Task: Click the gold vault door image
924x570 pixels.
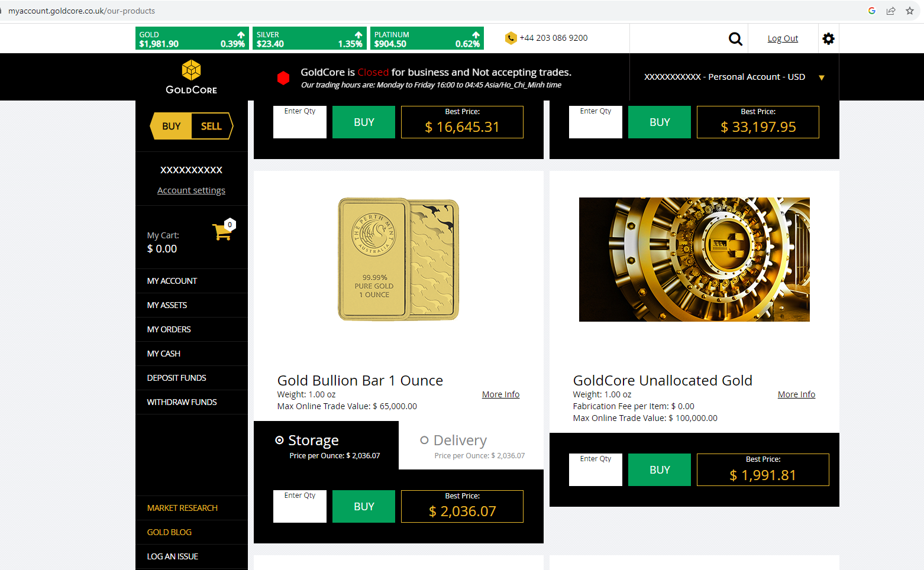Action: [x=694, y=260]
